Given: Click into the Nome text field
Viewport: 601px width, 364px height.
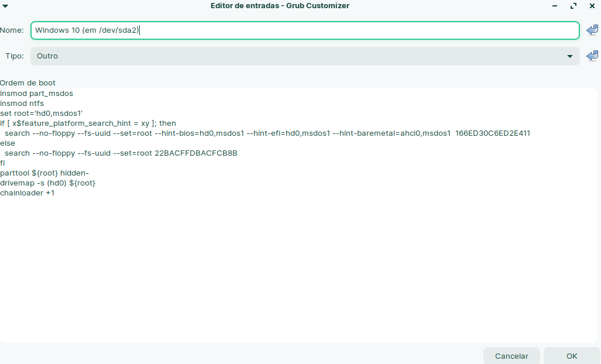Looking at the screenshot, I should click(x=305, y=30).
